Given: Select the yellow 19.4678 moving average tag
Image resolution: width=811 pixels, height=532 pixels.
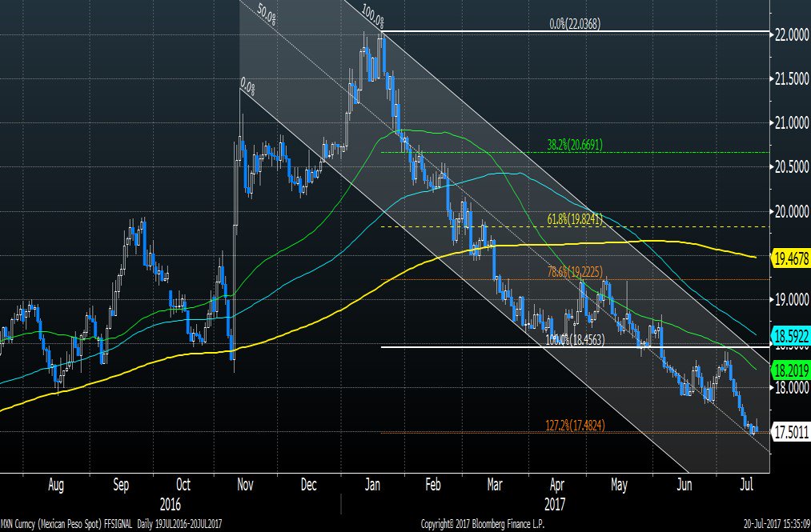Looking at the screenshot, I should (791, 258).
